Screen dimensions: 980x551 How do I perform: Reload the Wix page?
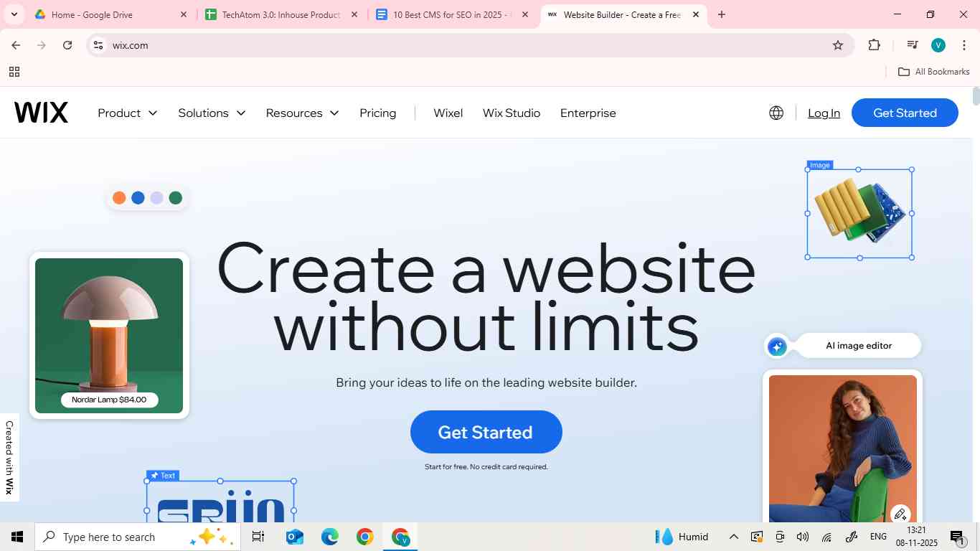click(x=67, y=45)
